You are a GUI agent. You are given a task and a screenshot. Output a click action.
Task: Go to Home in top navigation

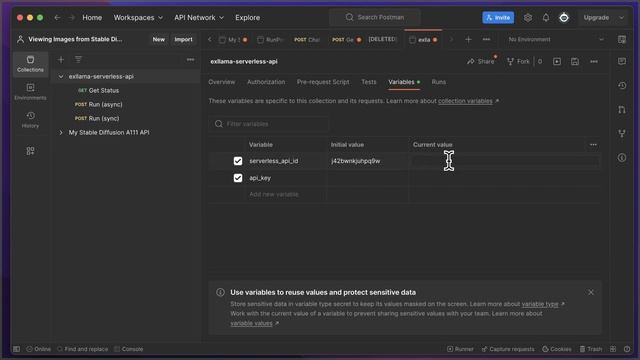coord(92,18)
